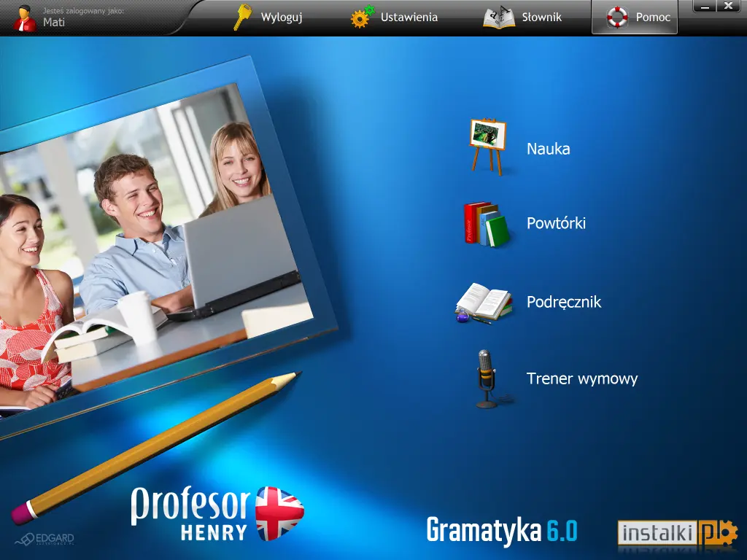Click the Edgard publisher logo
The height and width of the screenshot is (560, 747).
44,539
